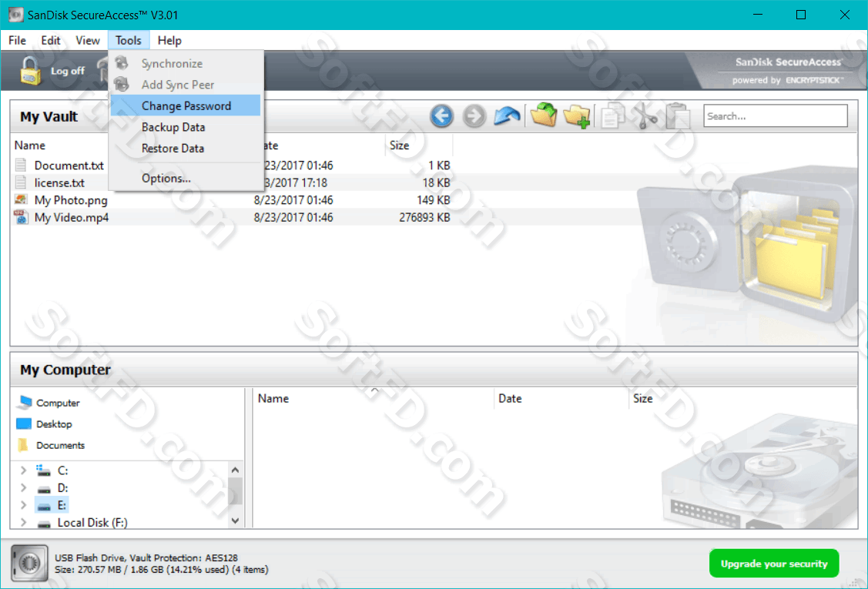Click the tree scrollbar up arrow
Viewport: 868px width, 589px height.
point(235,470)
